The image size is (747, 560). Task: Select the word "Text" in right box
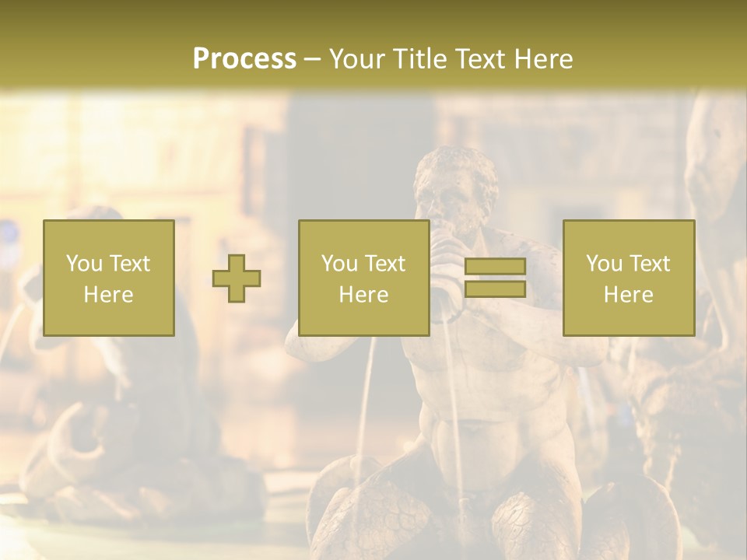click(x=649, y=264)
